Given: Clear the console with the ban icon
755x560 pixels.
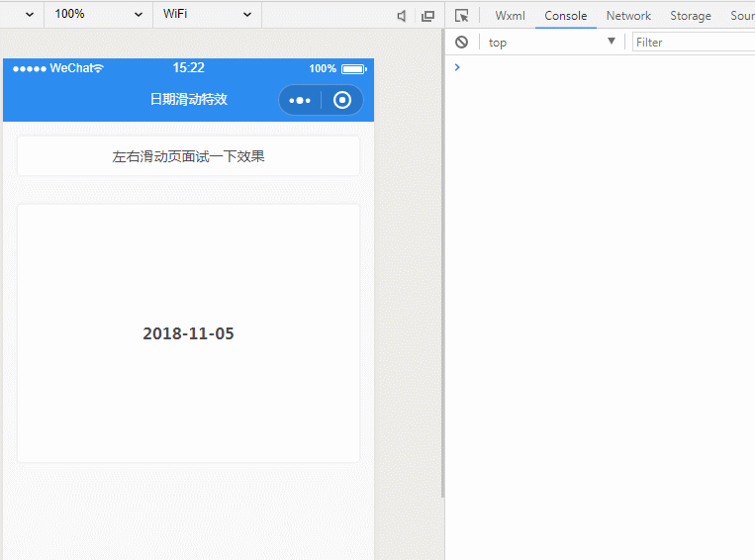Looking at the screenshot, I should point(461,42).
